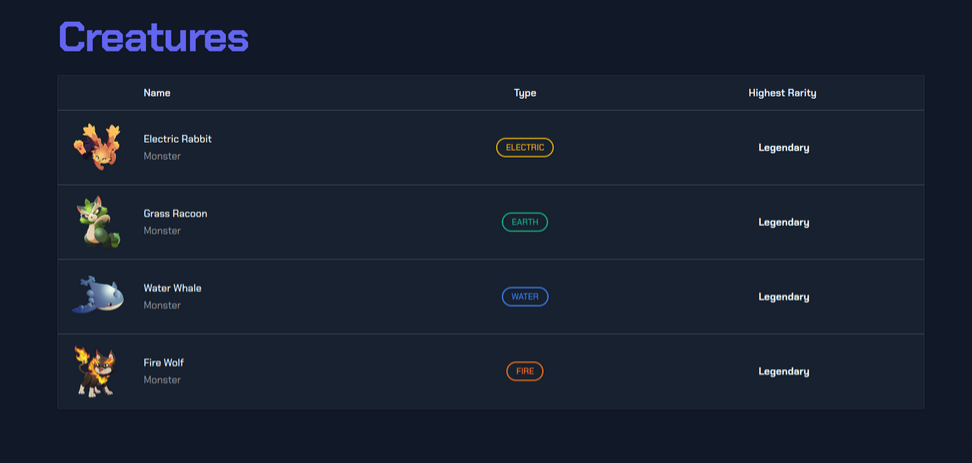
Task: Click Legendary rarity in Electric Rabbit row
Action: (x=784, y=148)
